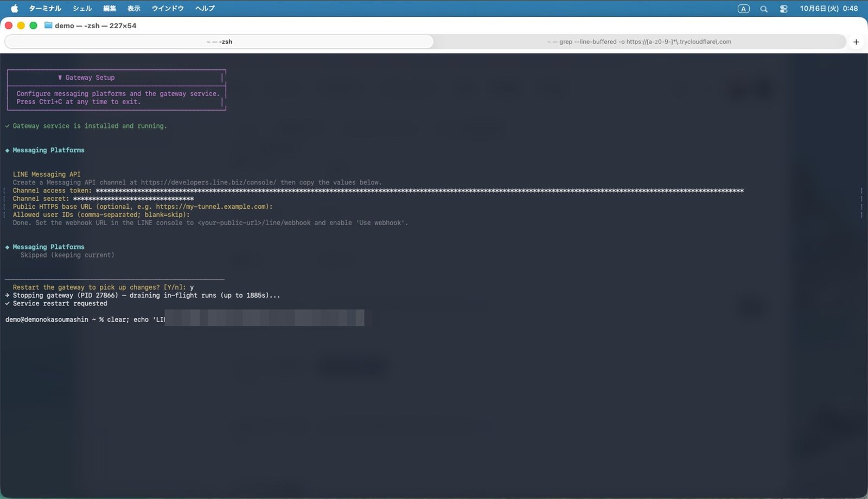This screenshot has width=868, height=499.
Task: Open the 表示 menu
Action: (x=133, y=9)
